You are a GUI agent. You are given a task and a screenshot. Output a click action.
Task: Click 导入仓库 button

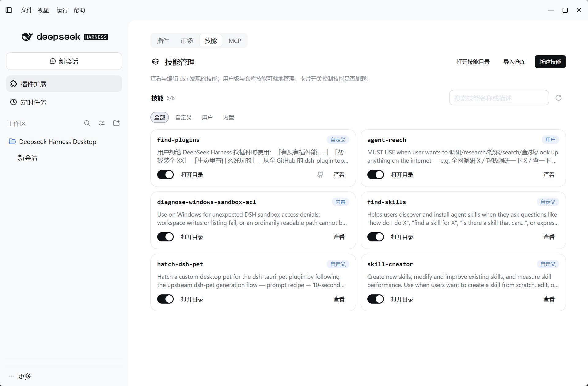point(514,62)
